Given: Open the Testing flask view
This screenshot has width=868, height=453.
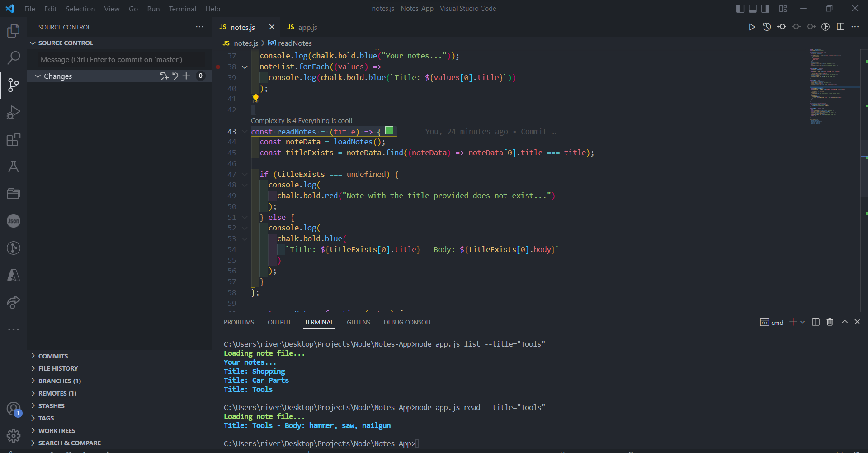Looking at the screenshot, I should (x=14, y=167).
